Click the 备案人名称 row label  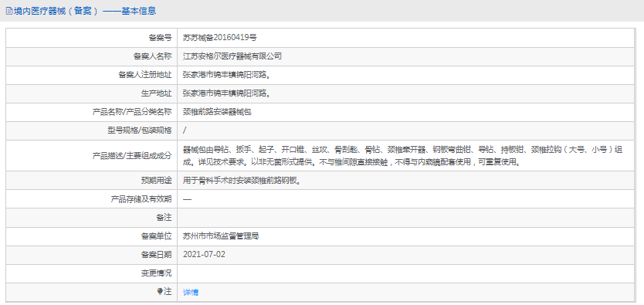tap(153, 56)
